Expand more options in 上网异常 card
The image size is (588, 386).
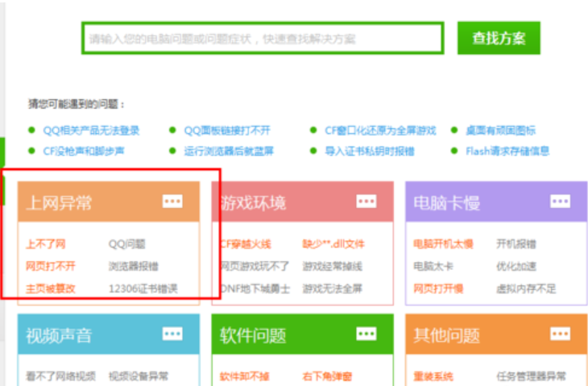click(172, 201)
